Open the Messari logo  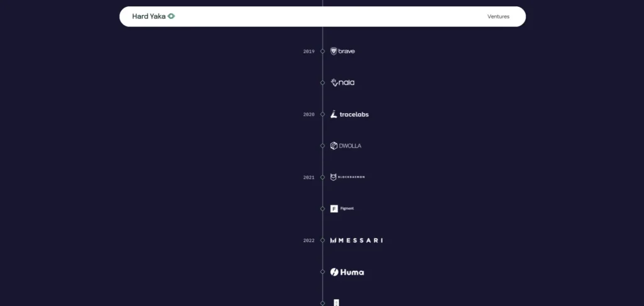[357, 241]
